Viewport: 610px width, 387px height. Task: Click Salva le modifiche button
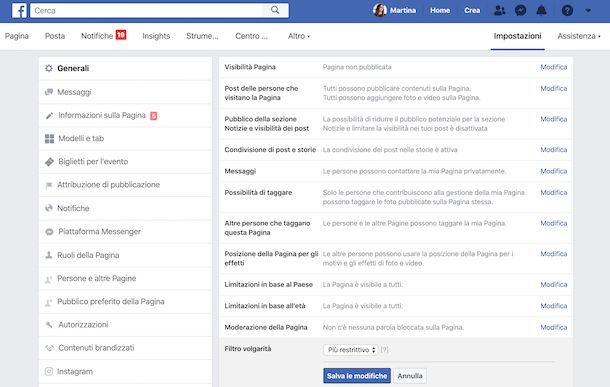tap(357, 376)
